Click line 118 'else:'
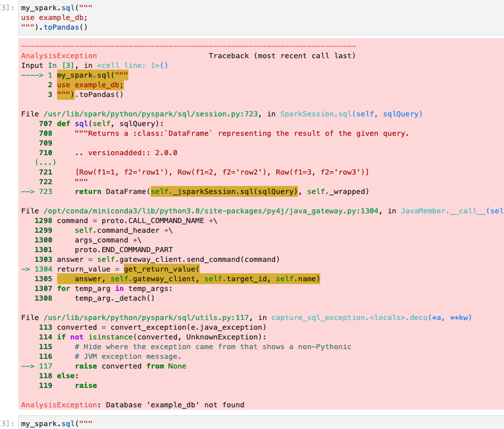 point(67,376)
